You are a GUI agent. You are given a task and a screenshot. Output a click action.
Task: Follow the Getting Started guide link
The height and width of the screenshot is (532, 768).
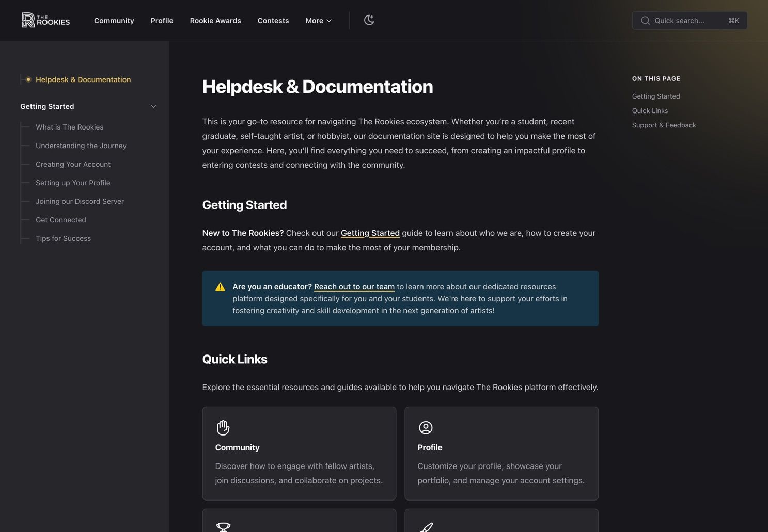[x=370, y=233]
